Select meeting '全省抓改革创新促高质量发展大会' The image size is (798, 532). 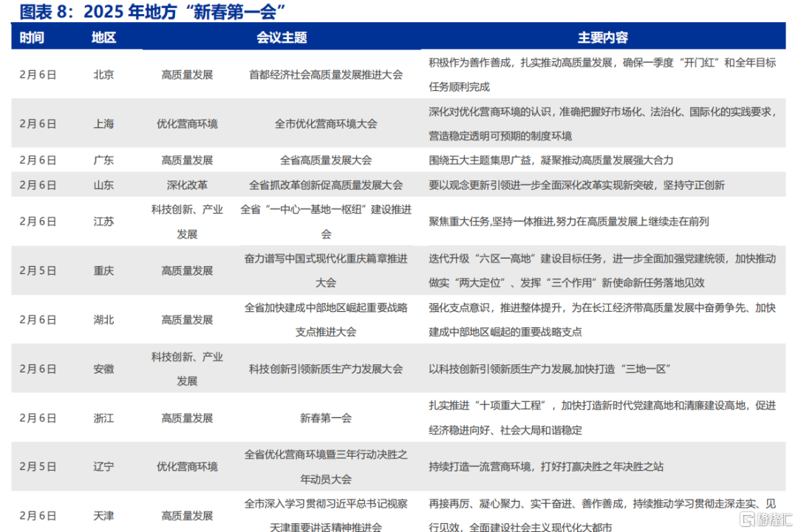(x=326, y=185)
